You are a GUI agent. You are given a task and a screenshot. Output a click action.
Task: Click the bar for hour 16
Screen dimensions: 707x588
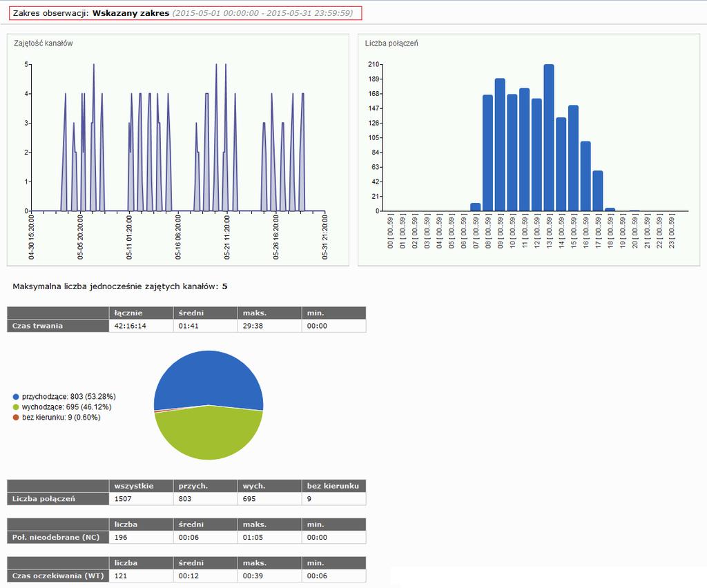[585, 176]
